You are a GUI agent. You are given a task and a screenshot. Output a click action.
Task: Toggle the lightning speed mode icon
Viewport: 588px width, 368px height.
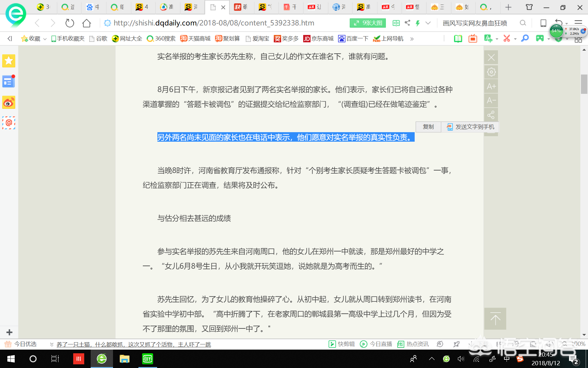pyautogui.click(x=418, y=23)
